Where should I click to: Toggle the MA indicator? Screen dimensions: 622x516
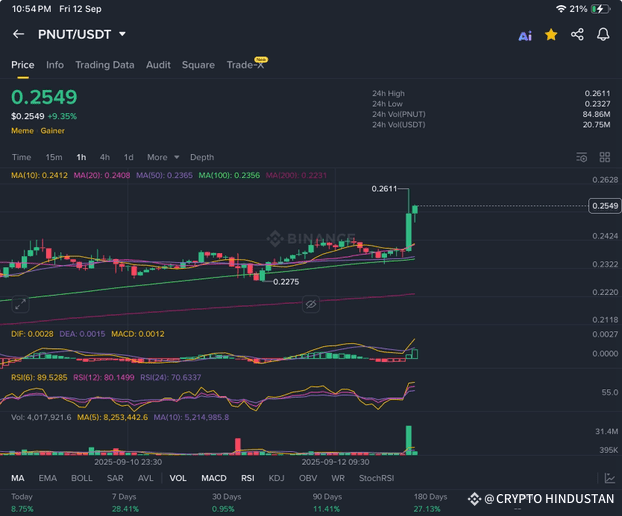pyautogui.click(x=17, y=478)
